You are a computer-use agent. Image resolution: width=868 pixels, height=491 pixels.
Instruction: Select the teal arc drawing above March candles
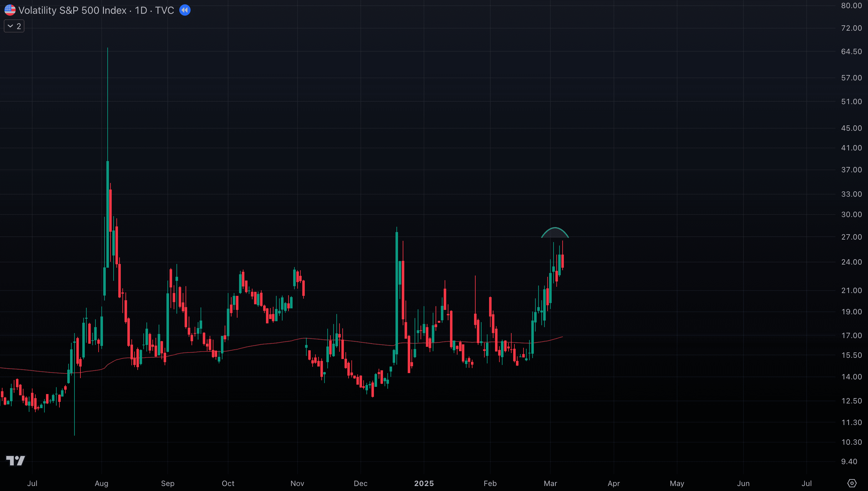555,228
